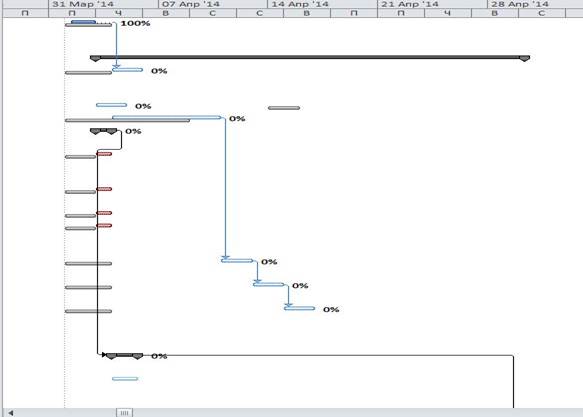Click the first blue bar in cascade sequence
583x417 pixels.
[x=237, y=261]
